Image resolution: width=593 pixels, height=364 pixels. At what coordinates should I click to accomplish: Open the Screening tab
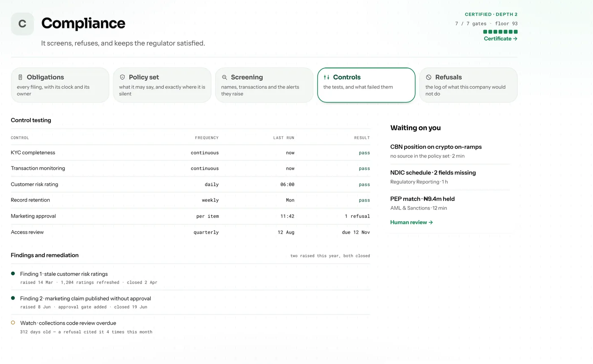264,85
